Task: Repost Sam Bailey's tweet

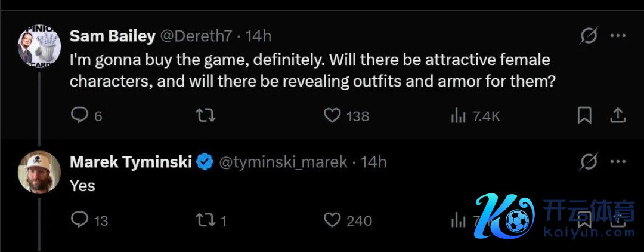Action: [x=206, y=115]
